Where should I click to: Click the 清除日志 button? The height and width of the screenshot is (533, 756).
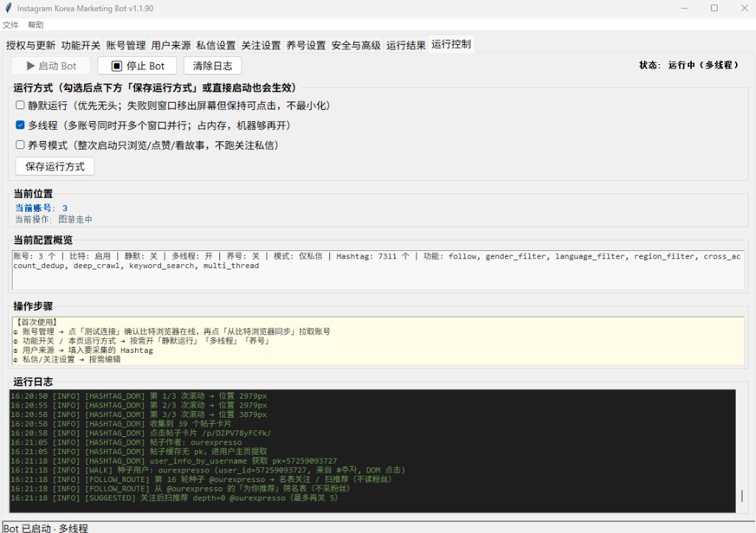point(213,66)
